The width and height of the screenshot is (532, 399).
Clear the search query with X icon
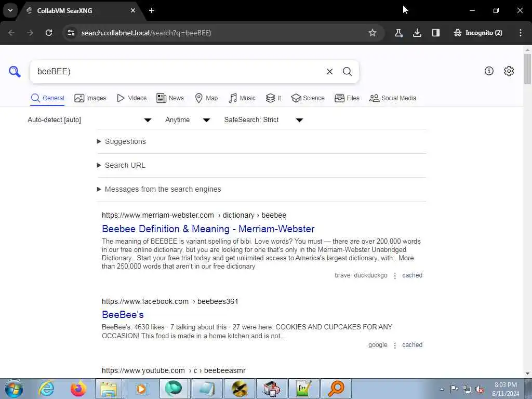pos(329,72)
